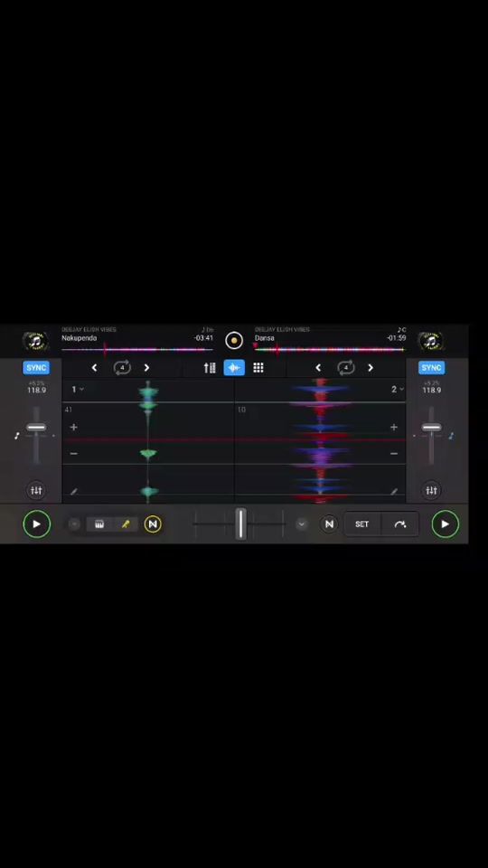Toggle the right deck Neural Mix button

tap(329, 524)
